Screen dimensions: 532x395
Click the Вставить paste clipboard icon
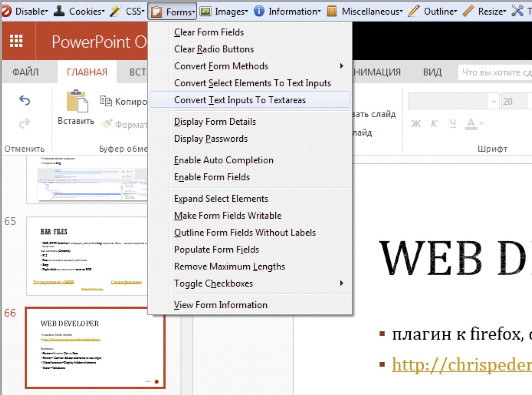coord(77,100)
